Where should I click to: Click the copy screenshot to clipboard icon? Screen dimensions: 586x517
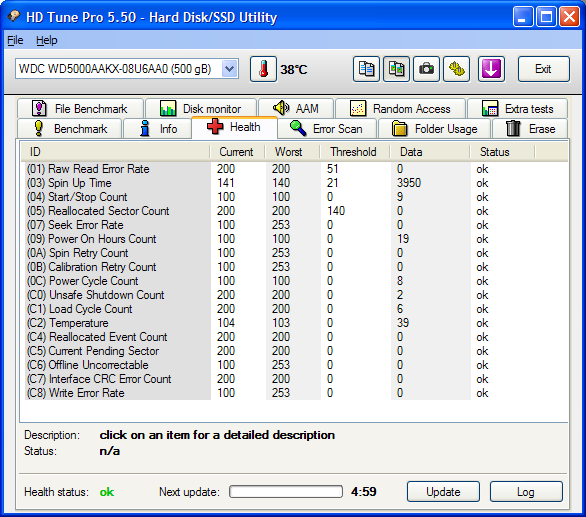tap(396, 69)
